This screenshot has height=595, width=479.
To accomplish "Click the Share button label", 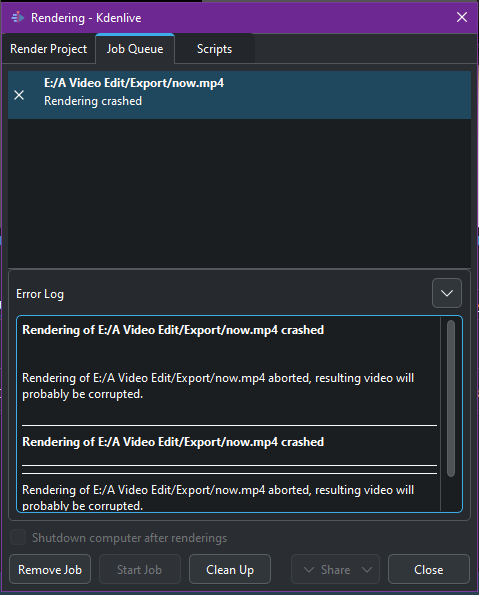I will (x=336, y=570).
